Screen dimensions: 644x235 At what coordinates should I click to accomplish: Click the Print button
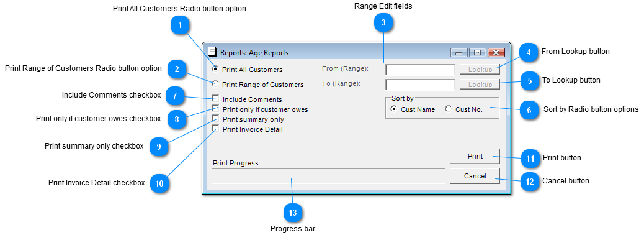point(475,156)
